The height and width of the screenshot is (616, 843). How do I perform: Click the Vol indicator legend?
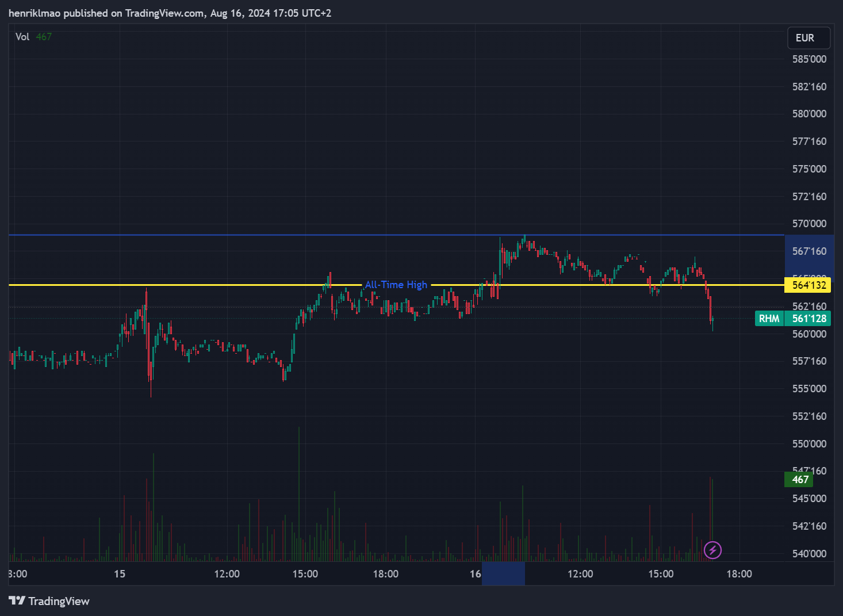point(22,37)
